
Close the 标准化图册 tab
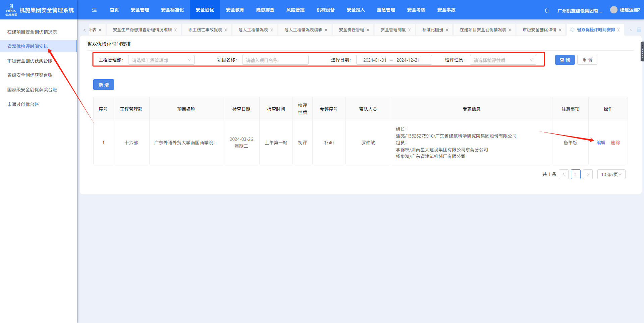pos(447,30)
